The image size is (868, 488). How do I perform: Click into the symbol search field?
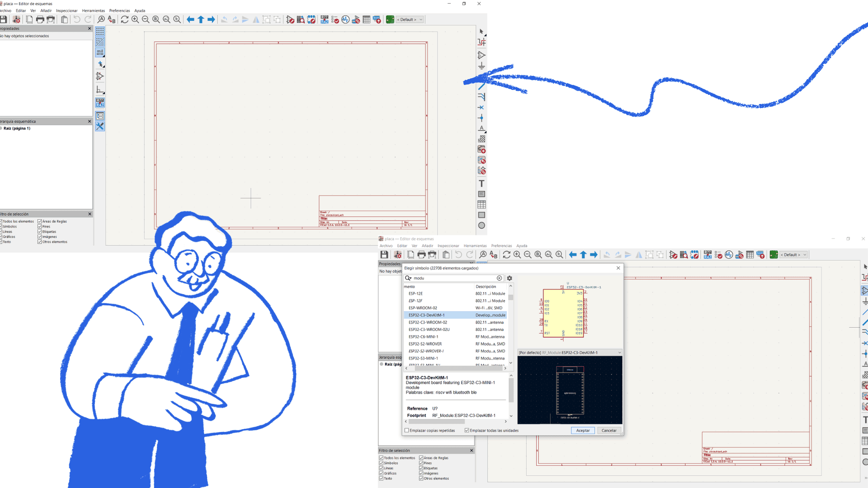click(452, 278)
